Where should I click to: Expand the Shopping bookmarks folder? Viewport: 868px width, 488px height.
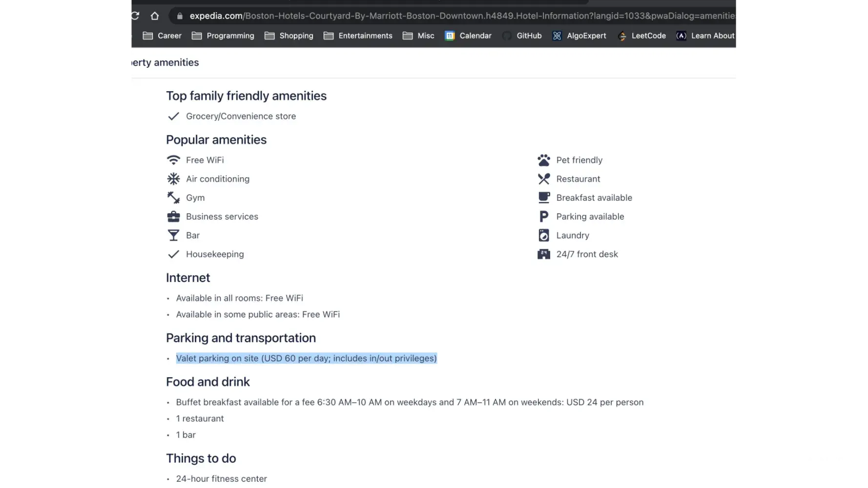[289, 36]
